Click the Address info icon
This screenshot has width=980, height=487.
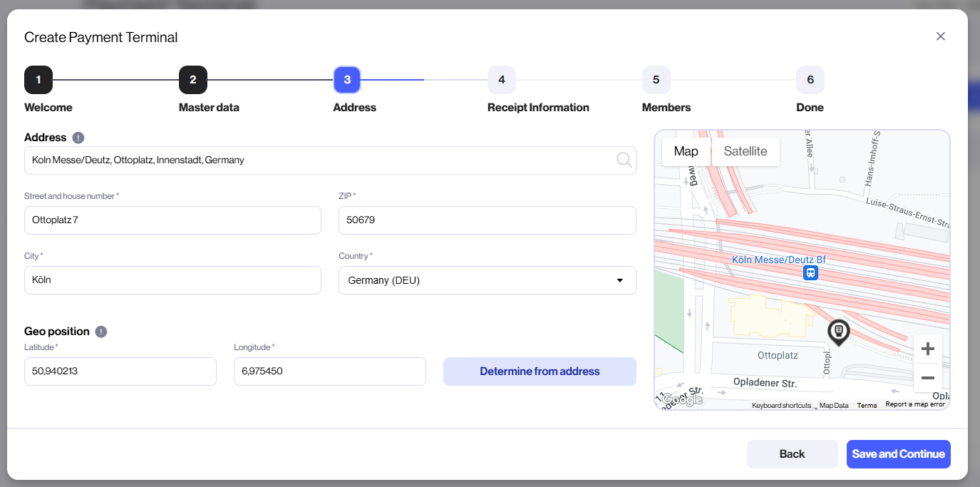[78, 138]
